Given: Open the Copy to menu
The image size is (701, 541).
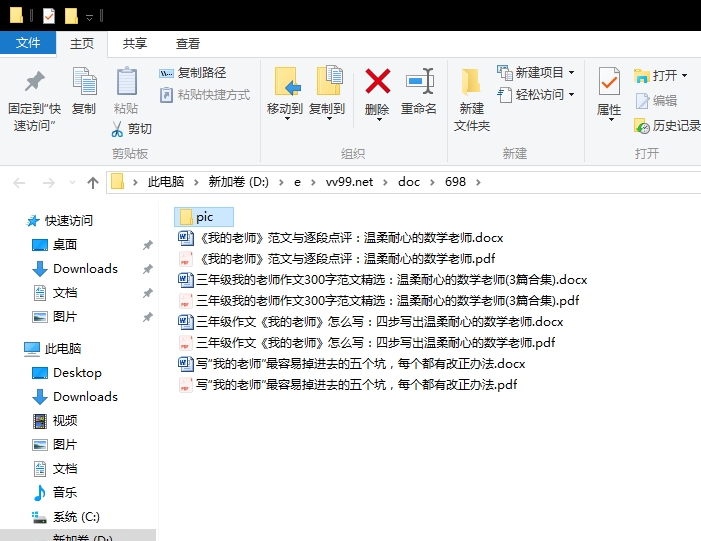Looking at the screenshot, I should click(327, 94).
